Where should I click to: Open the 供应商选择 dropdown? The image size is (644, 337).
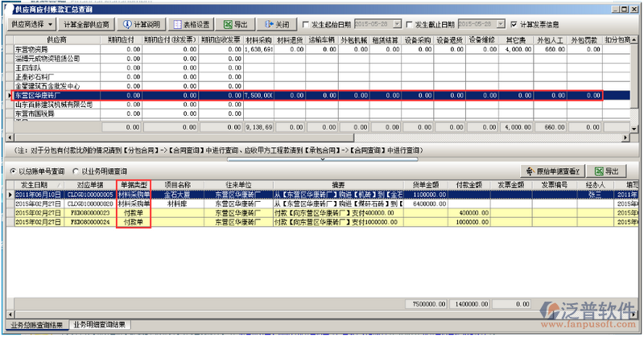tap(32, 25)
